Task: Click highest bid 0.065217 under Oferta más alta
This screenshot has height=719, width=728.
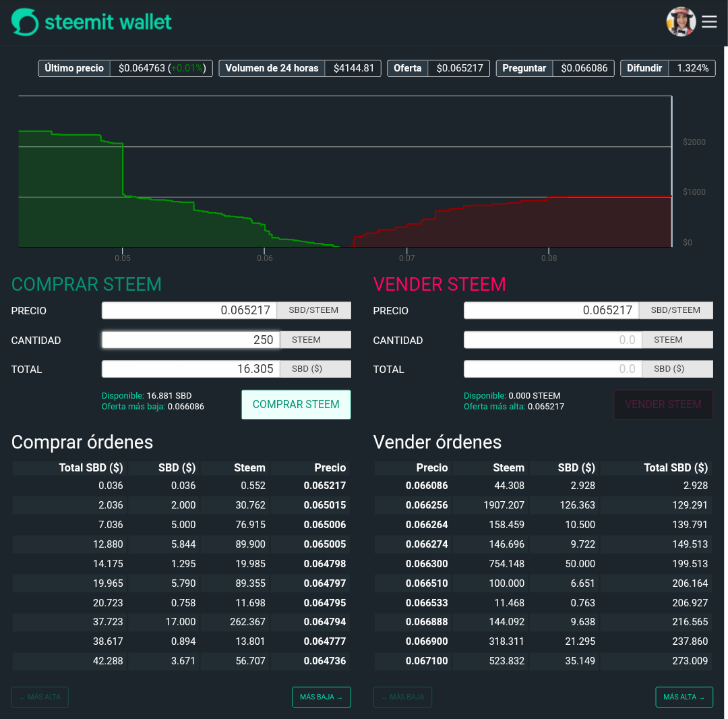Action: coord(546,407)
